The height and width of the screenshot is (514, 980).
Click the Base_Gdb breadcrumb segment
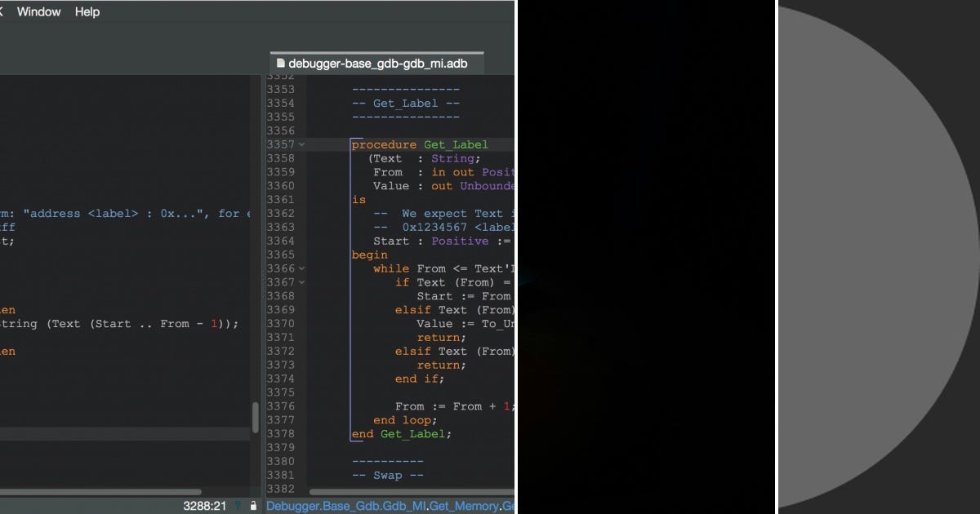click(352, 506)
